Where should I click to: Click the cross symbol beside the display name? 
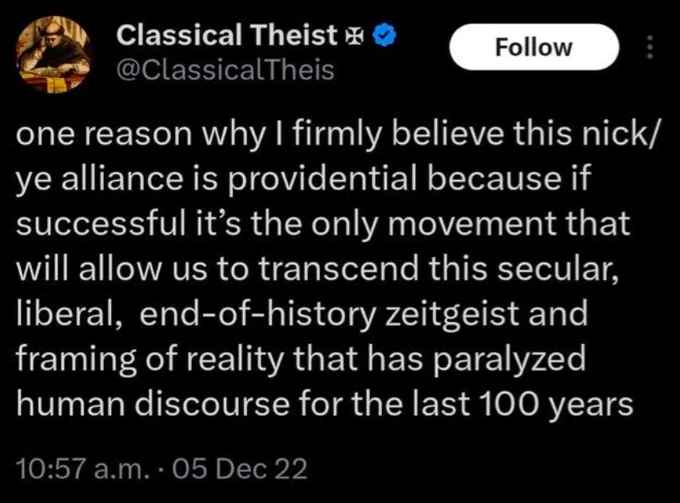tap(355, 38)
